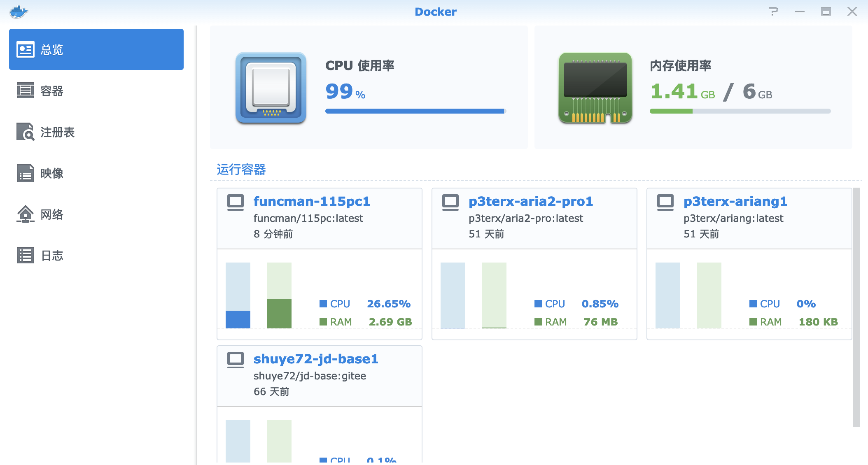Viewport: 868px width, 465px height.
Task: Open the help question mark icon
Action: pyautogui.click(x=774, y=12)
